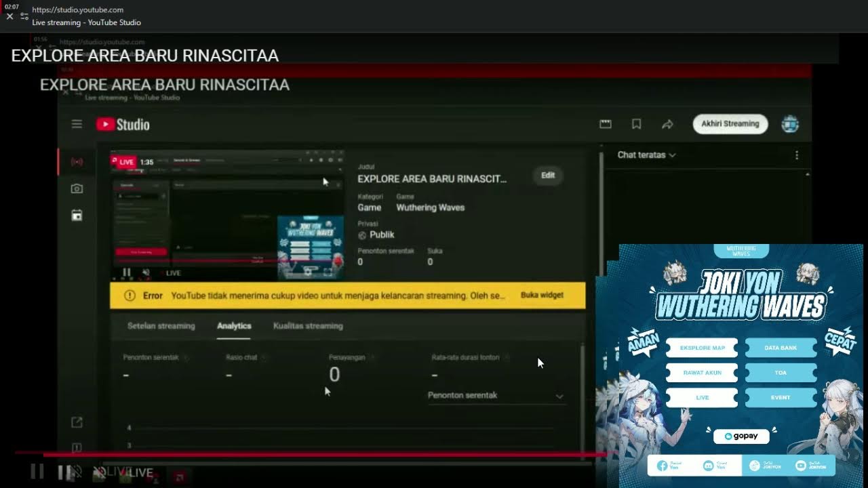Click the info icon beside Rata-rata durasi tonton
The height and width of the screenshot is (488, 868).
pyautogui.click(x=506, y=357)
